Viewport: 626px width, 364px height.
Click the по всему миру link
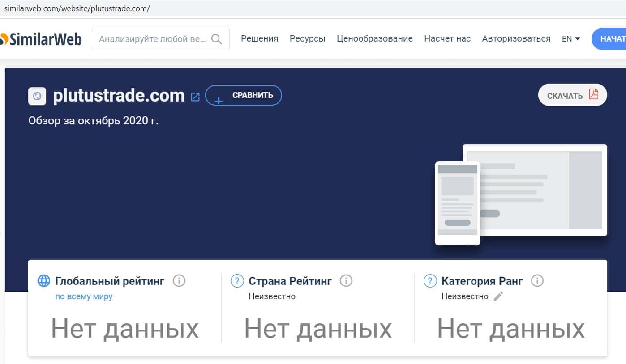[x=84, y=296]
